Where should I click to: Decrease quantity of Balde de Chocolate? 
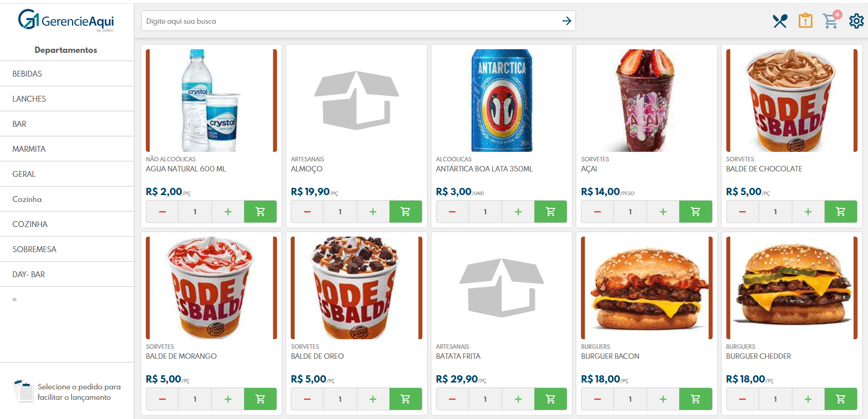(742, 212)
